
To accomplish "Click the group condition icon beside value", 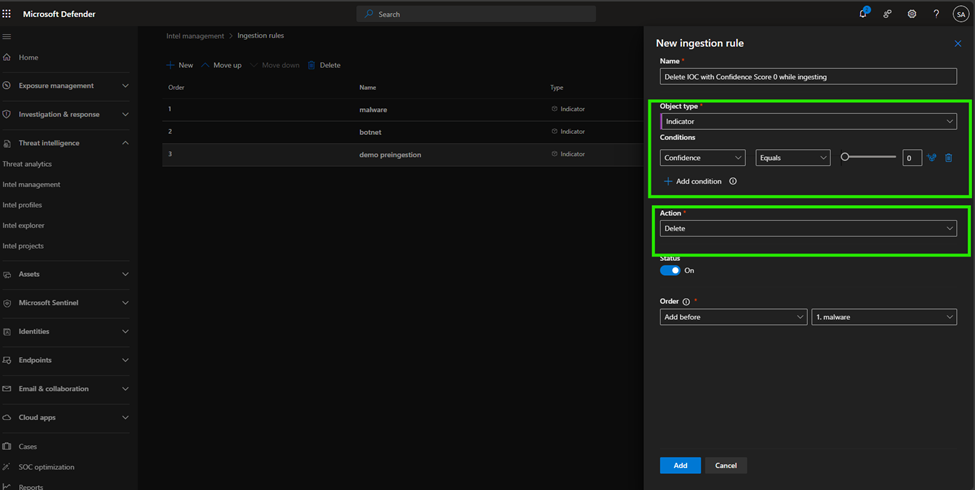I will tap(931, 158).
